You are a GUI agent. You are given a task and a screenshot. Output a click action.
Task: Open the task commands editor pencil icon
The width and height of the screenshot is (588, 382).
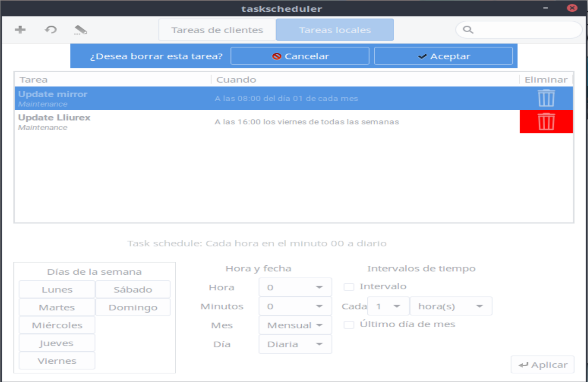click(80, 30)
